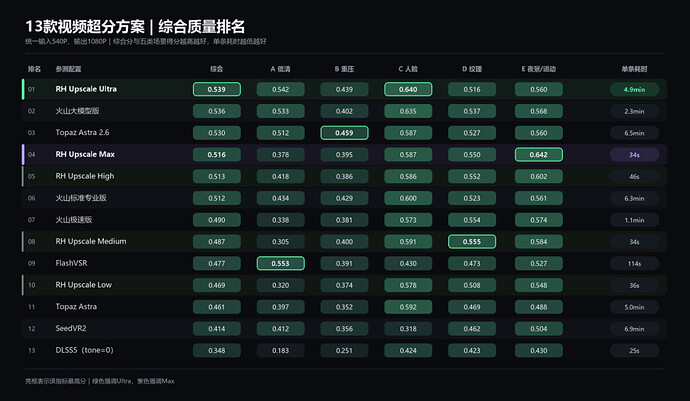Viewport: 690px width, 401px height.
Task: Click the '34s' time for RH Upscale Medium
Action: tap(634, 242)
